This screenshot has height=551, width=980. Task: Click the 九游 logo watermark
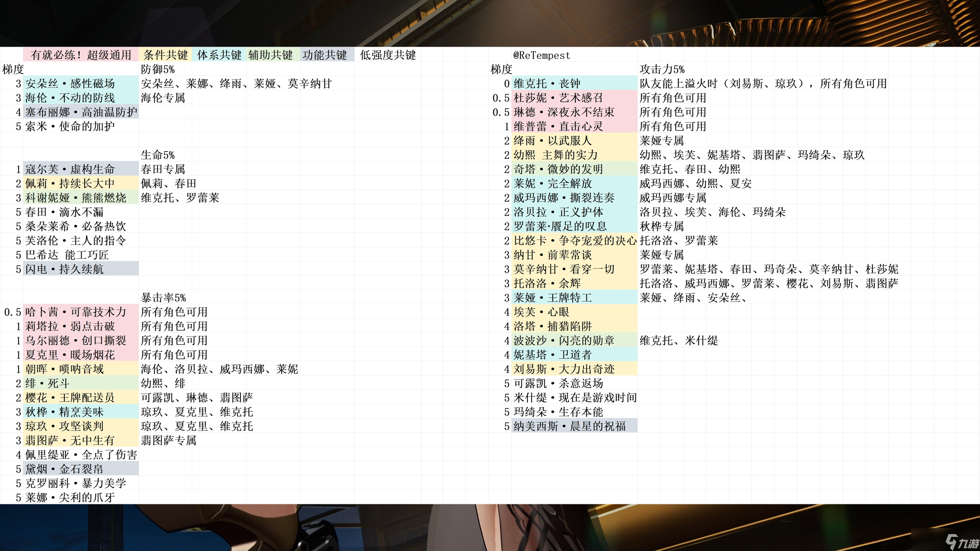pyautogui.click(x=962, y=542)
